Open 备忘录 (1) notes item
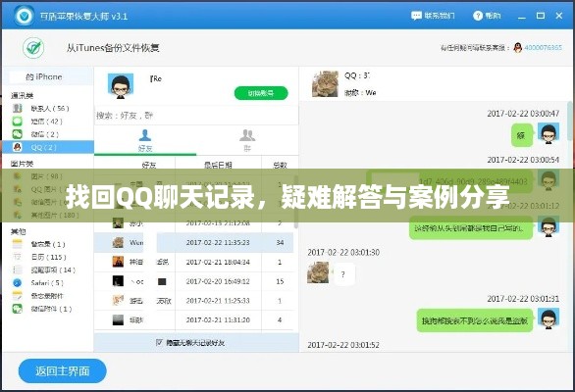Image resolution: width=575 pixels, height=392 pixels. point(48,244)
